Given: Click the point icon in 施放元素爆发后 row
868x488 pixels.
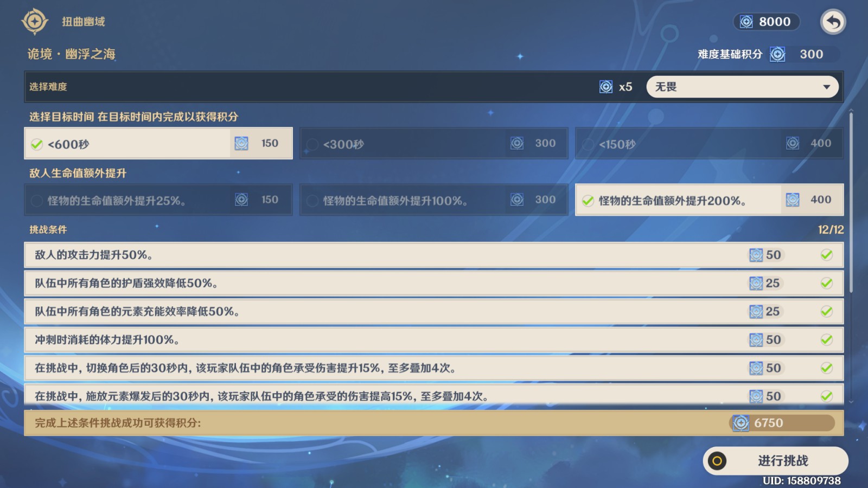Looking at the screenshot, I should pos(756,396).
